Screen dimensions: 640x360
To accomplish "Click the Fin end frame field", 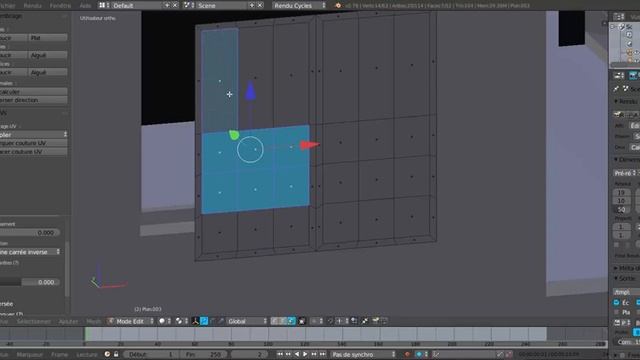I will pyautogui.click(x=204, y=355).
